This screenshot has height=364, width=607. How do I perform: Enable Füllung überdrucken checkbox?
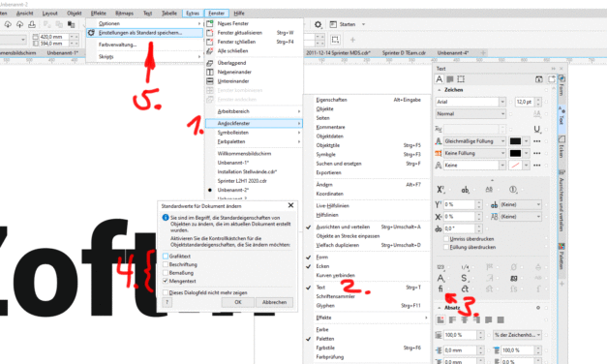point(446,247)
